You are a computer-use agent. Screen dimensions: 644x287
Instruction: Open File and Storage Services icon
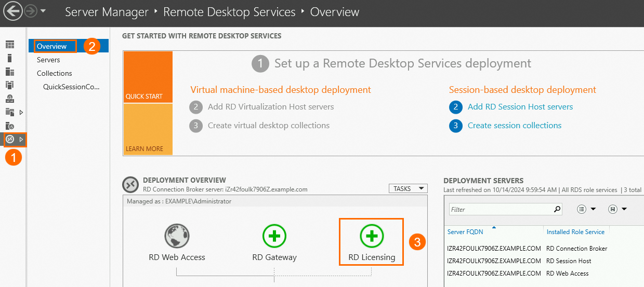coord(10,112)
